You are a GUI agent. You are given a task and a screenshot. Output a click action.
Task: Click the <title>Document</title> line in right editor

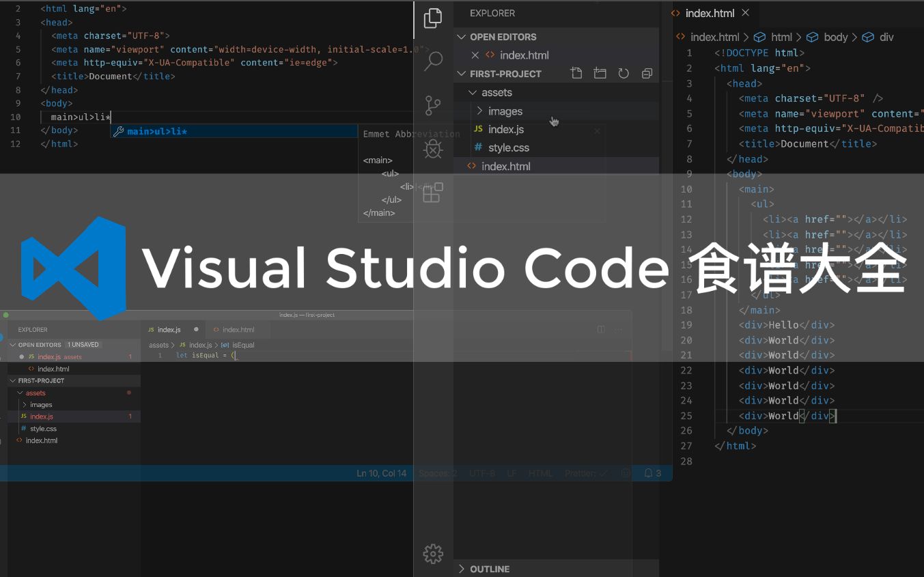click(x=808, y=143)
